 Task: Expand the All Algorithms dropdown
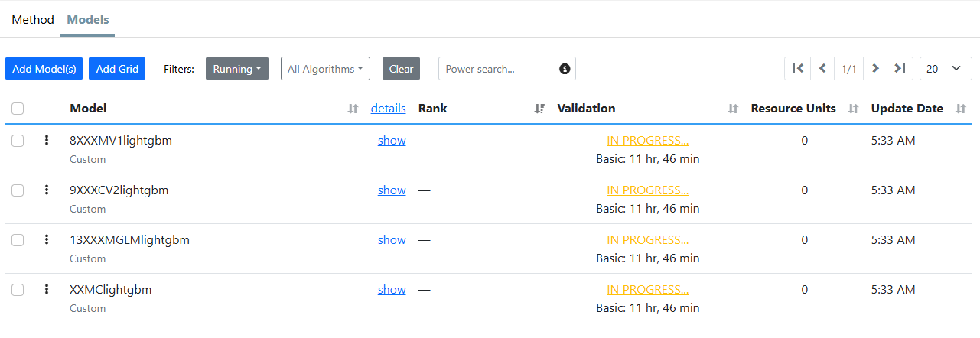[x=325, y=69]
